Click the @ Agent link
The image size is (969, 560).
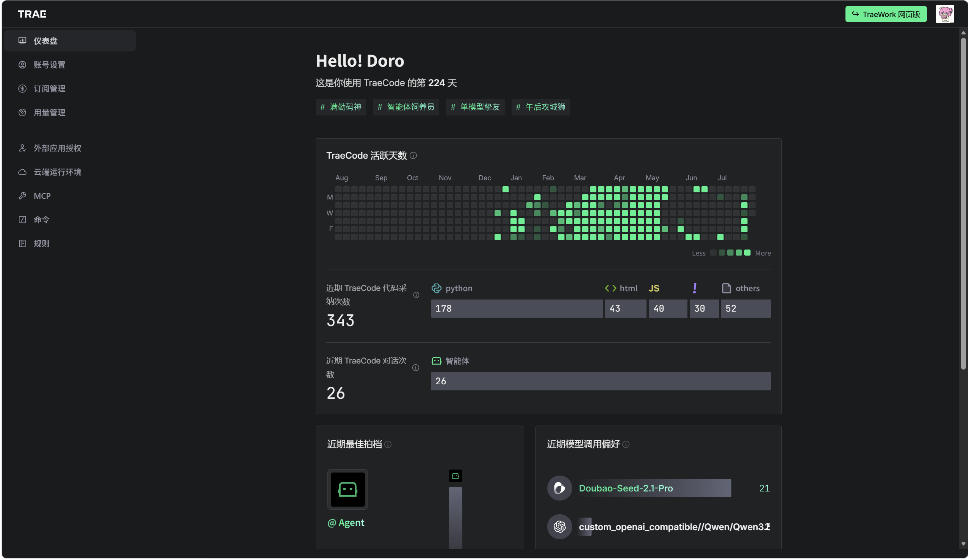(346, 523)
